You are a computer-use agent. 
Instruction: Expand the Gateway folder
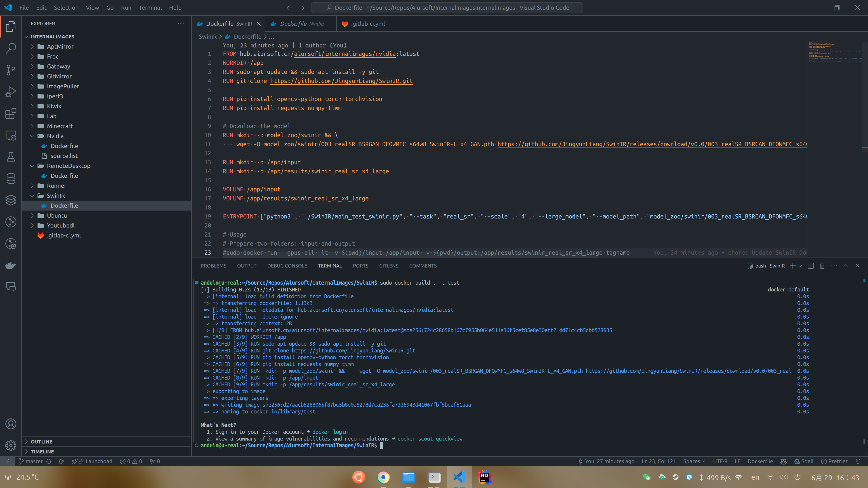(58, 66)
